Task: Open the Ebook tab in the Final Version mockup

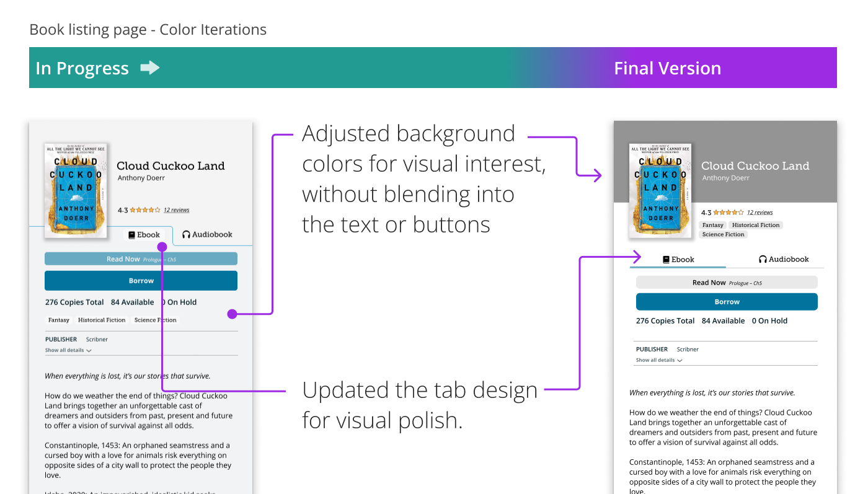Action: click(x=678, y=260)
